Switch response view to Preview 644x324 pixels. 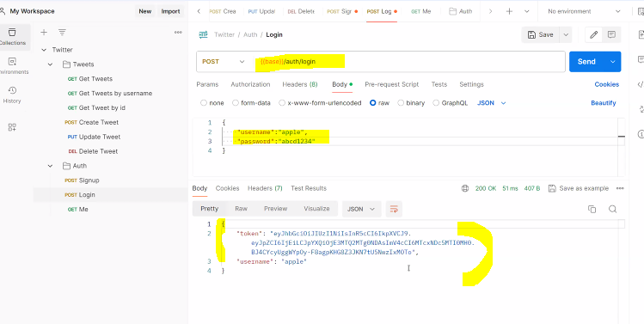276,209
